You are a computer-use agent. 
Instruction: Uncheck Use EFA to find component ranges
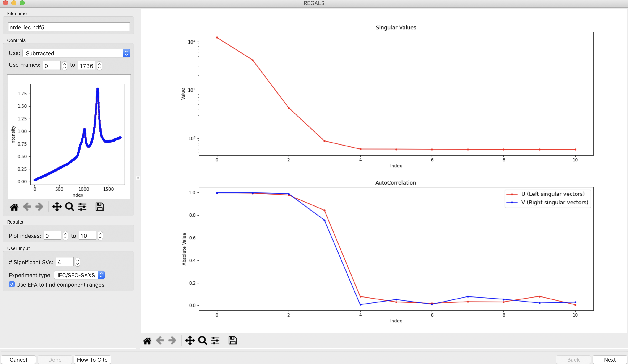12,285
